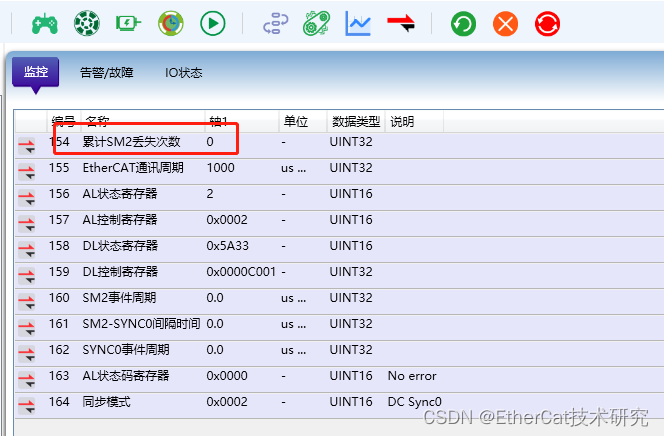
Task: Click the dark green gear wheel icon
Action: coord(87,23)
